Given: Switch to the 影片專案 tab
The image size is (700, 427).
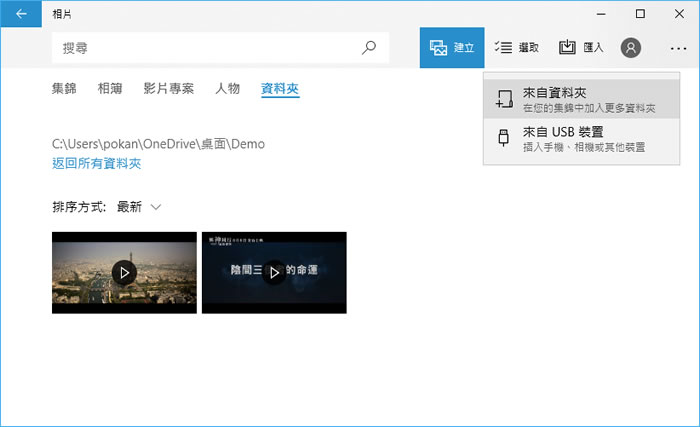Looking at the screenshot, I should (168, 88).
